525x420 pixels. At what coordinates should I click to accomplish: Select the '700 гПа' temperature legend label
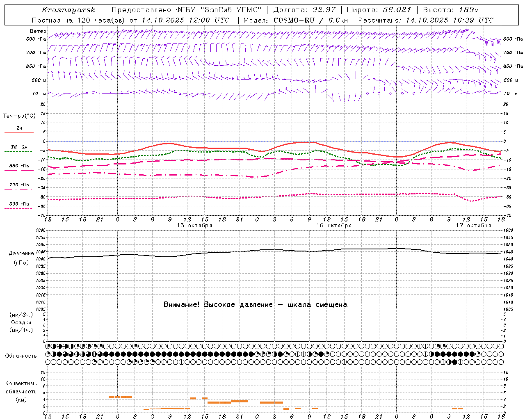pyautogui.click(x=19, y=185)
